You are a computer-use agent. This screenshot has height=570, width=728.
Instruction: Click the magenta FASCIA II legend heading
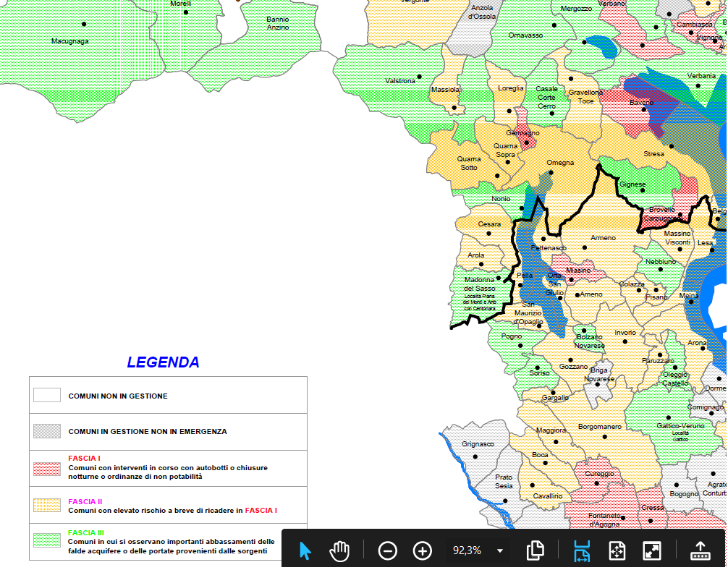click(x=85, y=502)
